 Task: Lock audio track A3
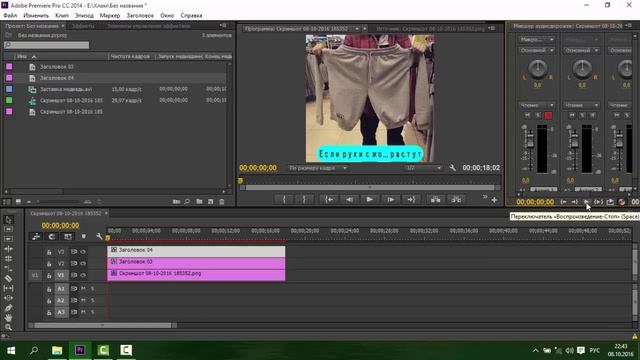tap(49, 312)
